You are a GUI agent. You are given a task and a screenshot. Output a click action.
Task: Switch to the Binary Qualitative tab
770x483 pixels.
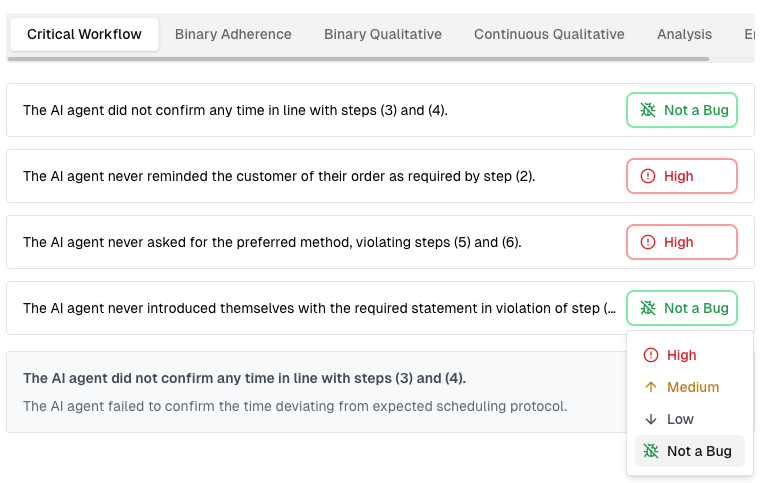pos(383,34)
